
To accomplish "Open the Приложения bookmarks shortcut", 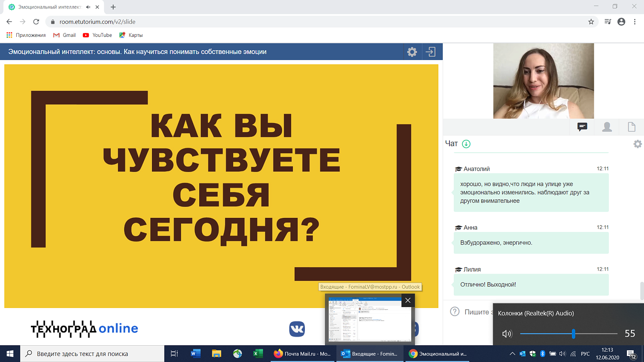I will (26, 35).
